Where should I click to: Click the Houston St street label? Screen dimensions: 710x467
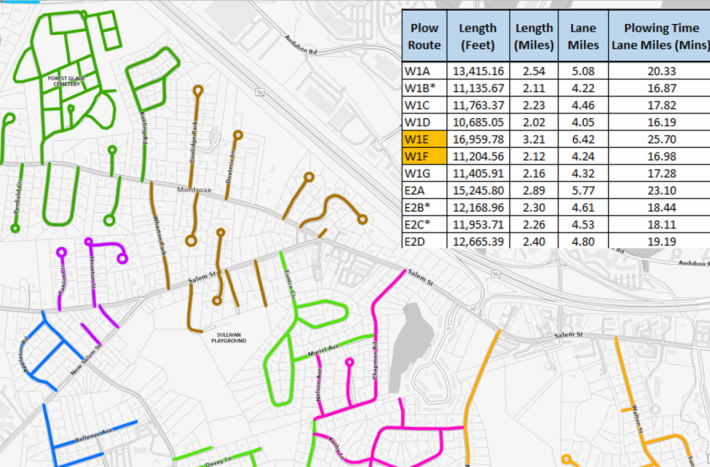[93, 273]
